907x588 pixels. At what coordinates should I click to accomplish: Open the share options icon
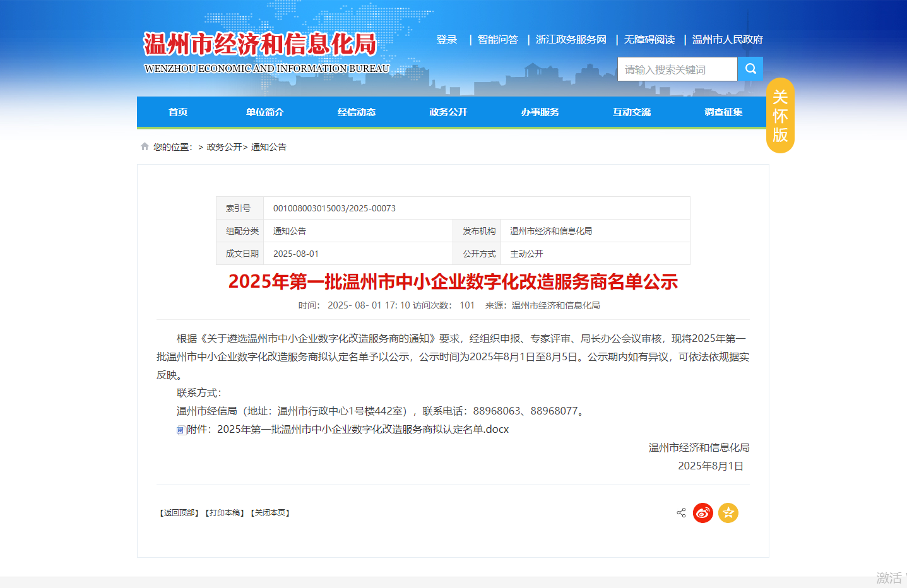(x=681, y=513)
